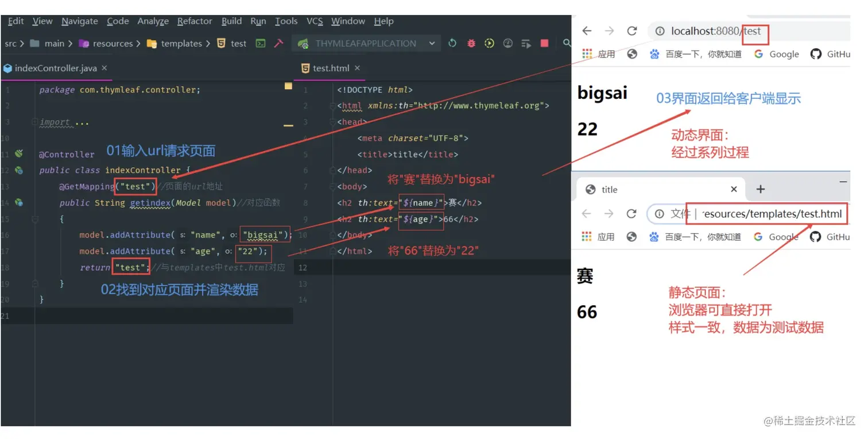Close the indexController.java tab
Screen dimensions: 868x439
coord(104,68)
